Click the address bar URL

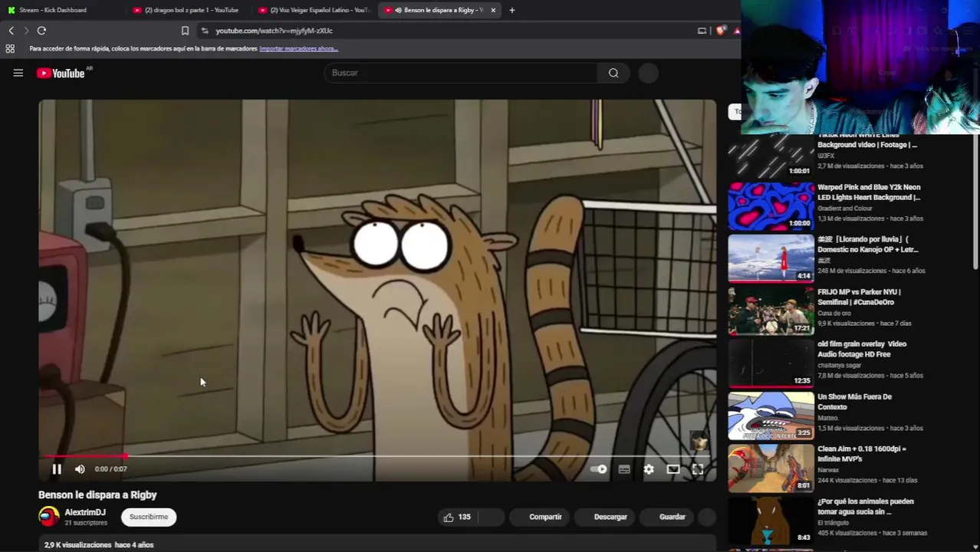pos(274,31)
